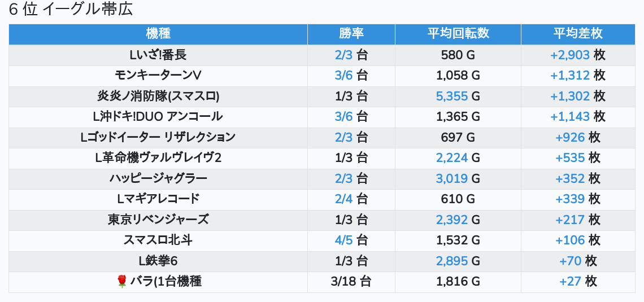Screen dimensions: 644x302
Task: Open the 4/5 link for スマスロ北斗
Action: point(343,240)
